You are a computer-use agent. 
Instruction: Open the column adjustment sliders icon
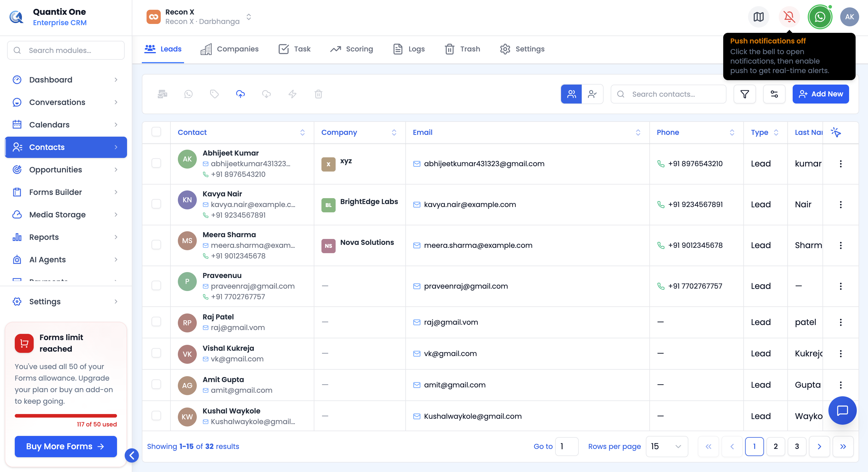(x=774, y=94)
